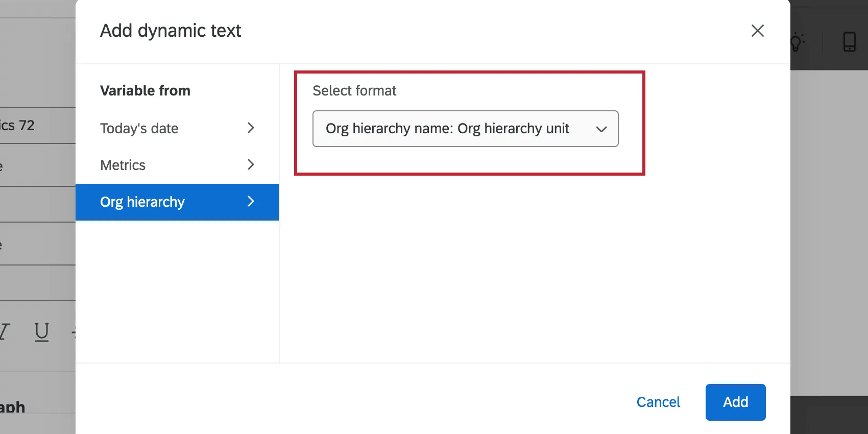Screen dimensions: 868x434
Task: Expand the Metrics category
Action: pos(250,165)
